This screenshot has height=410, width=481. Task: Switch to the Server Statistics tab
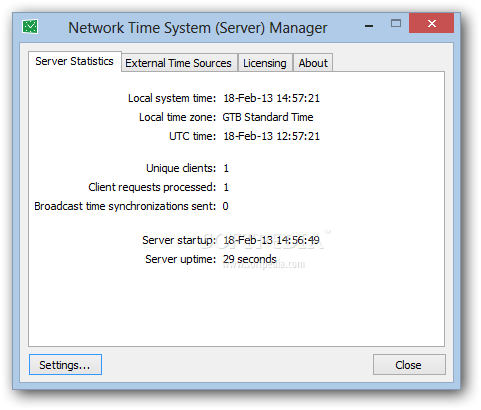tap(75, 61)
